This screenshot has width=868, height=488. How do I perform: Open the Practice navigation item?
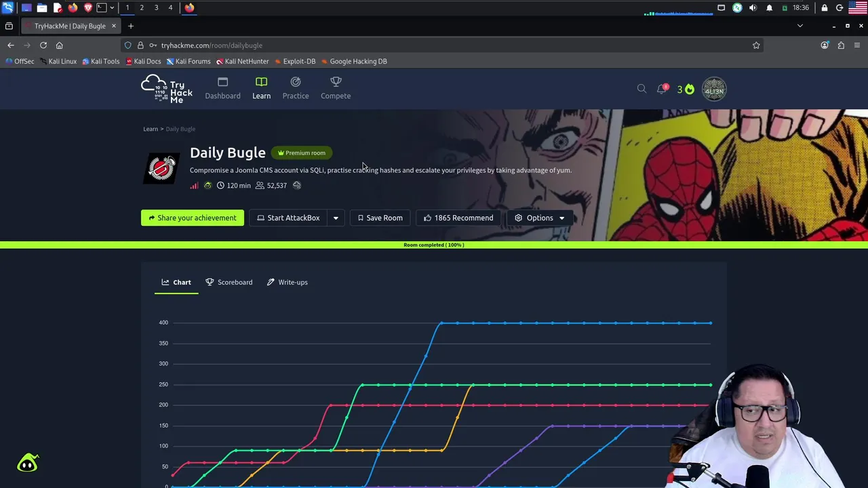[x=296, y=89]
